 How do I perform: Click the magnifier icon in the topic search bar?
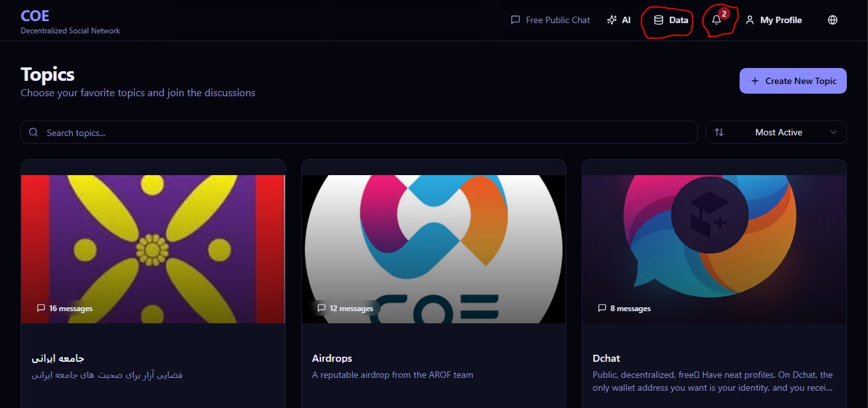tap(33, 132)
